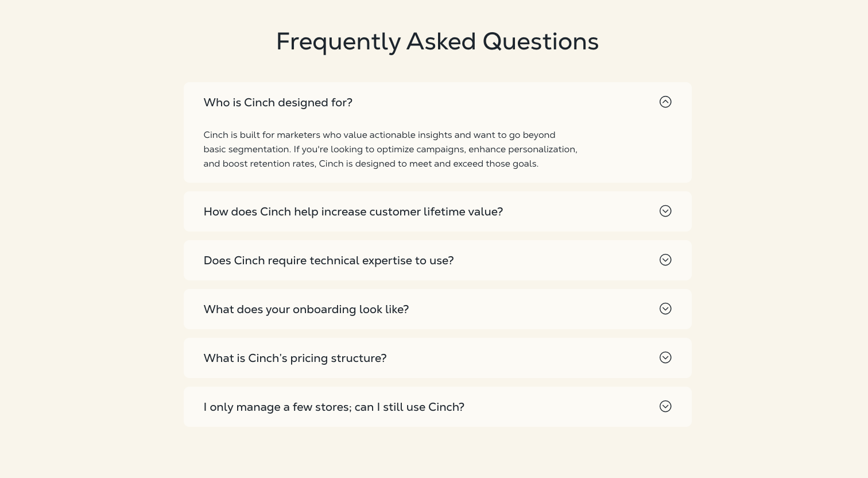Click the 'Frequently Asked Questions' heading
Viewport: 868px width, 478px height.
click(437, 42)
